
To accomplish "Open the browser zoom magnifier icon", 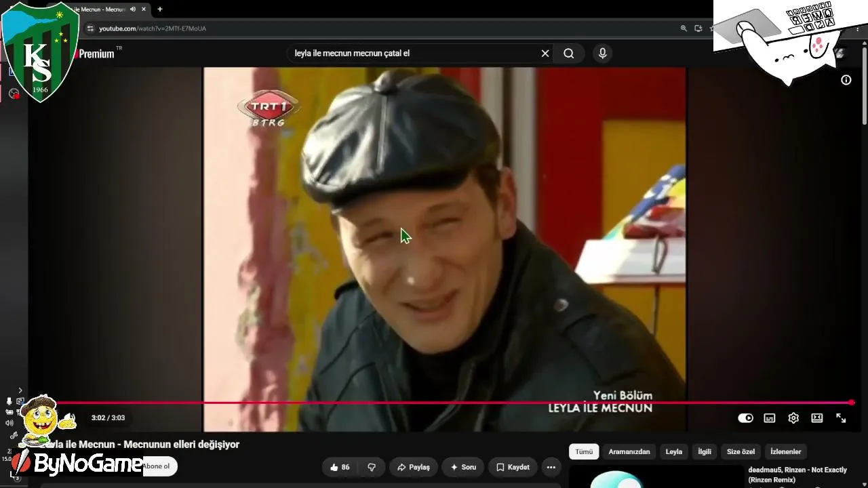I will click(x=684, y=28).
